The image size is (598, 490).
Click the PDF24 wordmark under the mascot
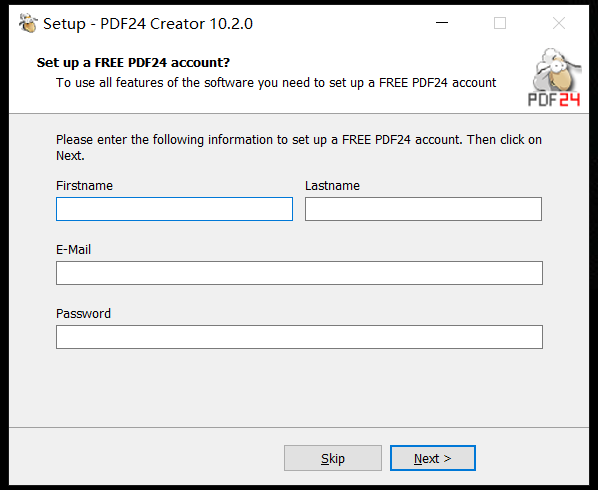pos(554,100)
